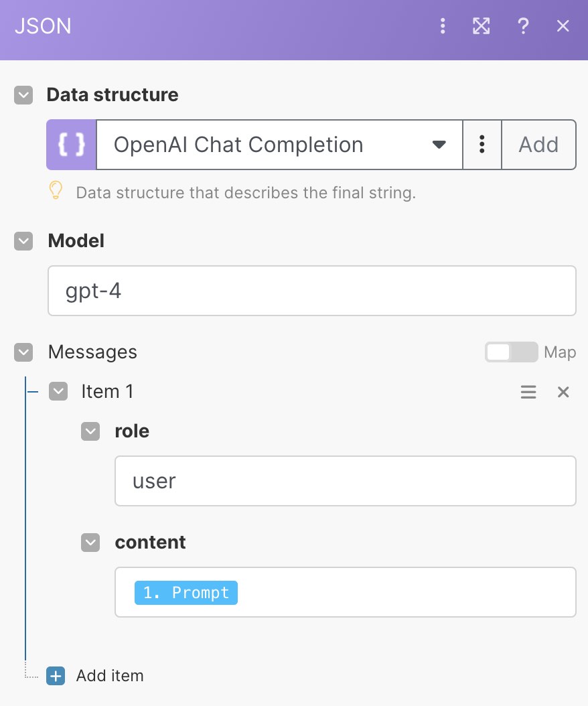Open the help question mark icon
The image size is (588, 706).
[x=523, y=26]
